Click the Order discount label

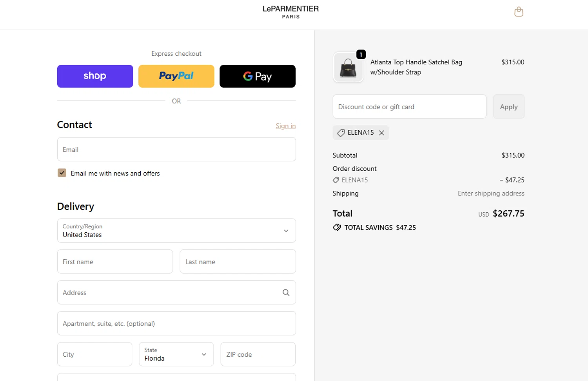(x=355, y=169)
